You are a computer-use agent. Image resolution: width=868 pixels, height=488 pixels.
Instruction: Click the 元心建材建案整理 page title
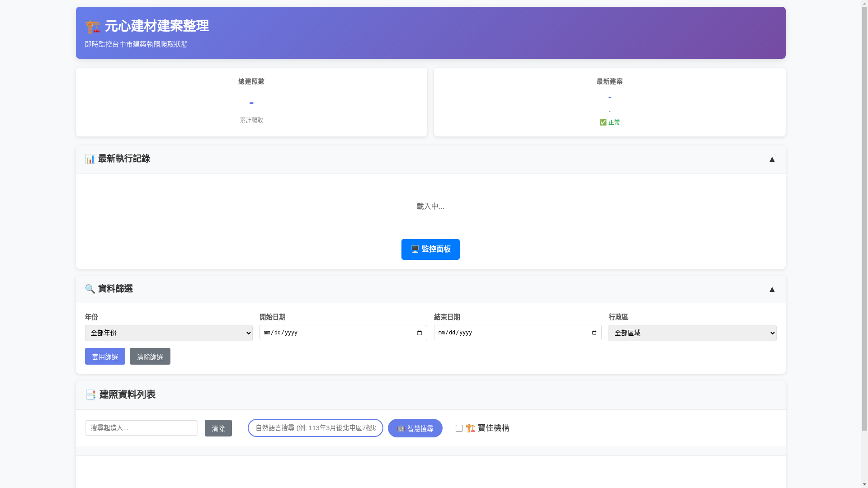tap(157, 26)
